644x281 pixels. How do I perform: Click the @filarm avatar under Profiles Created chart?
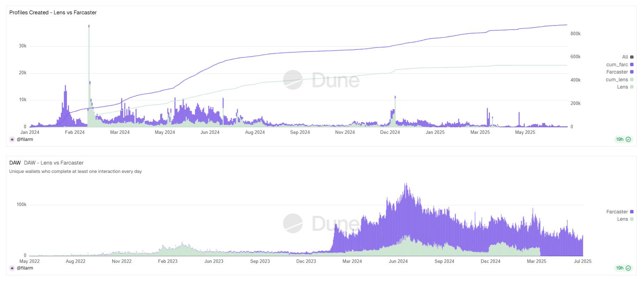(x=12, y=139)
